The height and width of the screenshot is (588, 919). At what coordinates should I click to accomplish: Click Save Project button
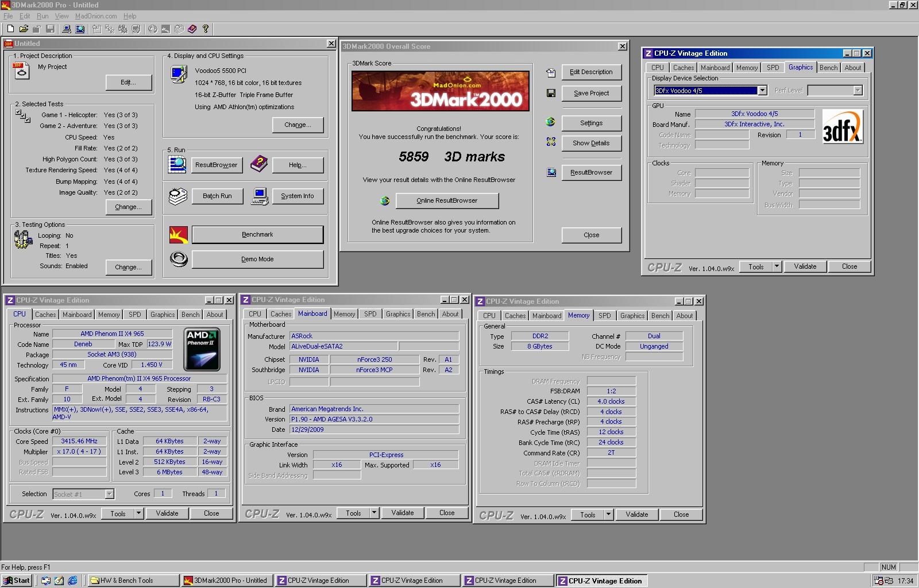[591, 93]
